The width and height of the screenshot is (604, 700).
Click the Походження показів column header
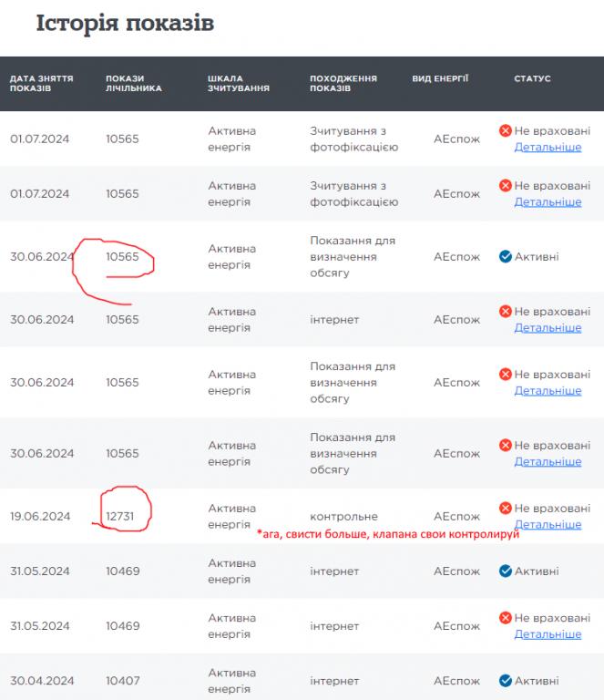coord(343,84)
